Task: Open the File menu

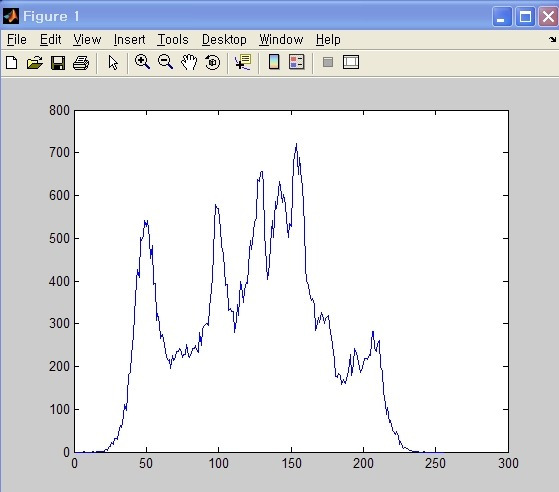Action: point(17,40)
